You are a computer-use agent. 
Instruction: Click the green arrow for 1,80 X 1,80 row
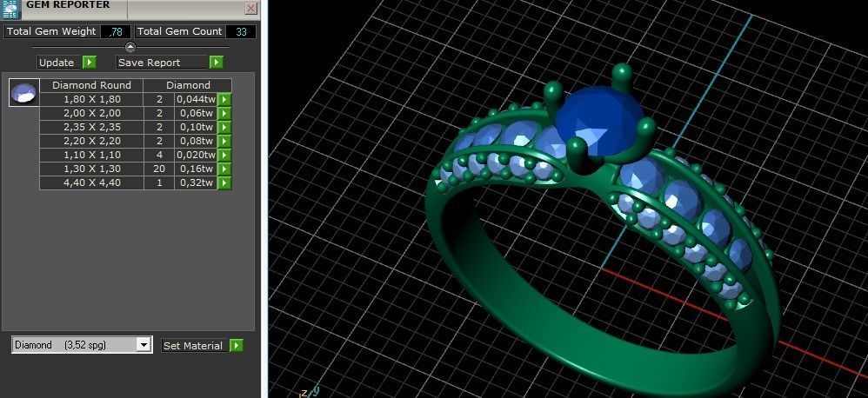pos(224,99)
